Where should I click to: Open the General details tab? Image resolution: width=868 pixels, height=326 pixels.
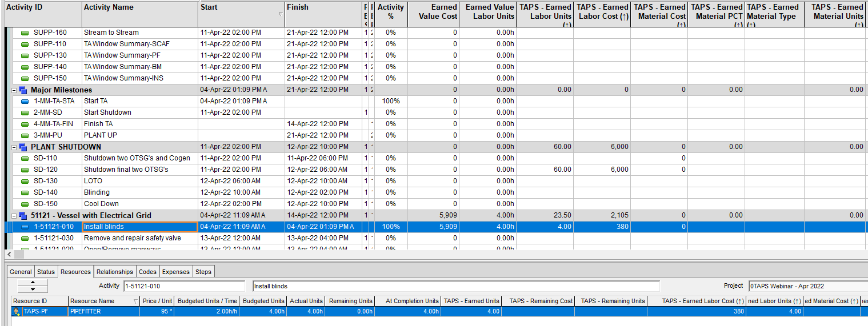click(x=21, y=272)
